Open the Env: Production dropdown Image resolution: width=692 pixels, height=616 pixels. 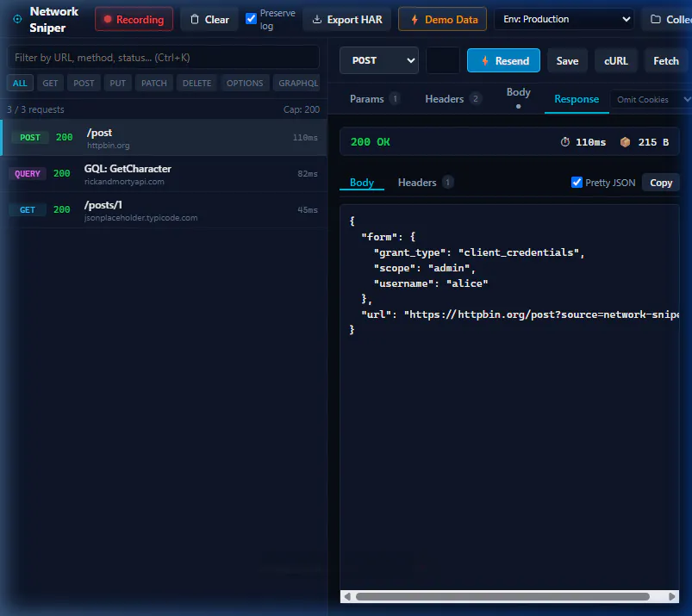pyautogui.click(x=564, y=19)
